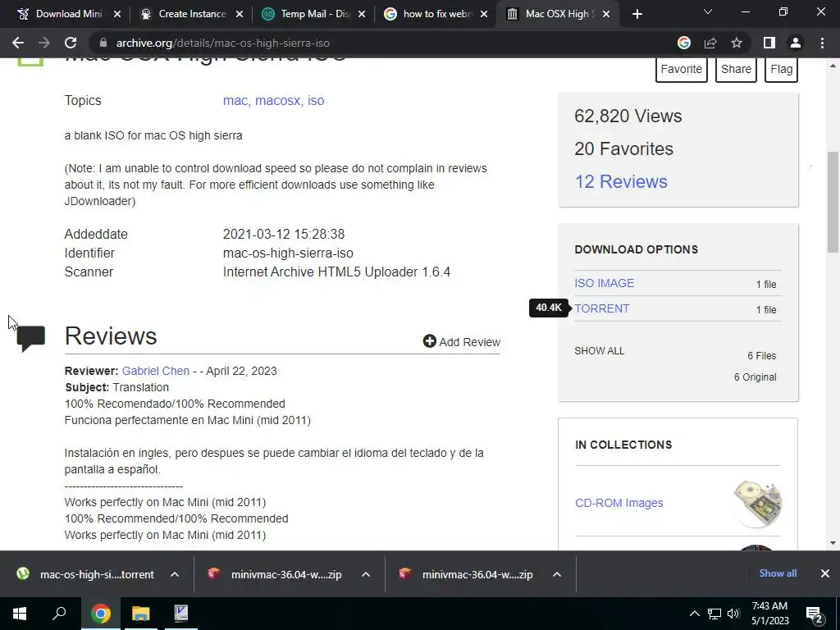Open Windows taskbar search
This screenshot has width=840, height=630.
59,614
